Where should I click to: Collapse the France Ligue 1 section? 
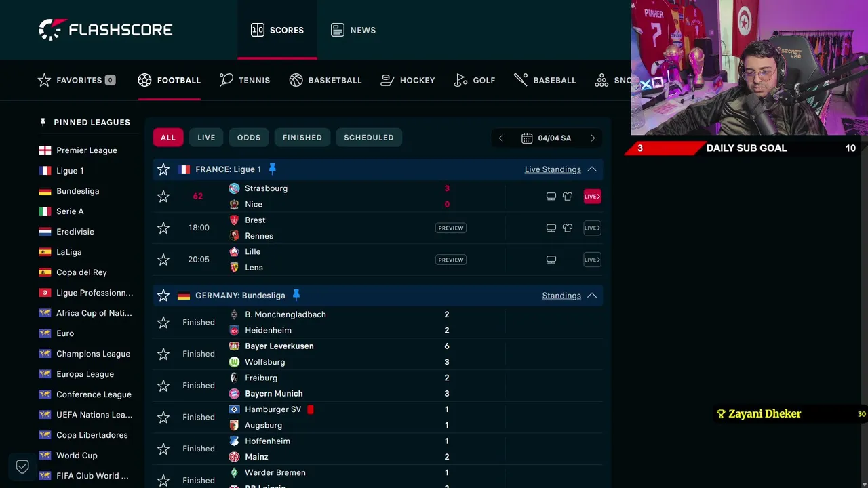point(592,169)
